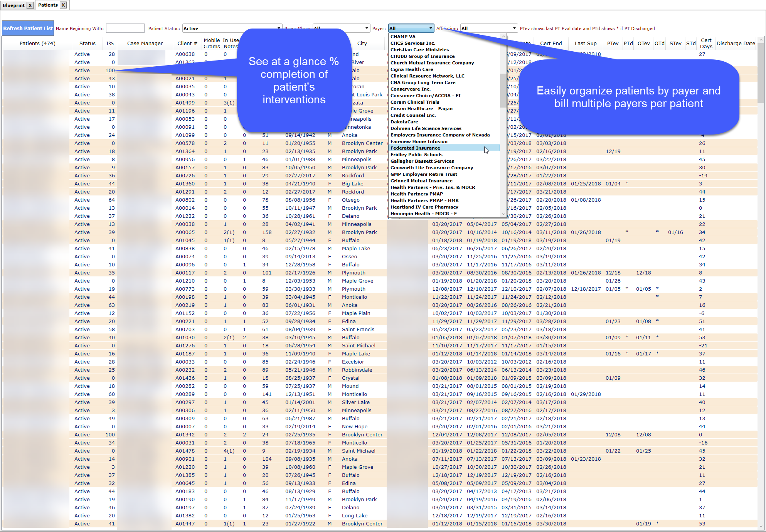Click city cell Excelsior
The width and height of the screenshot is (766, 532).
click(x=353, y=362)
